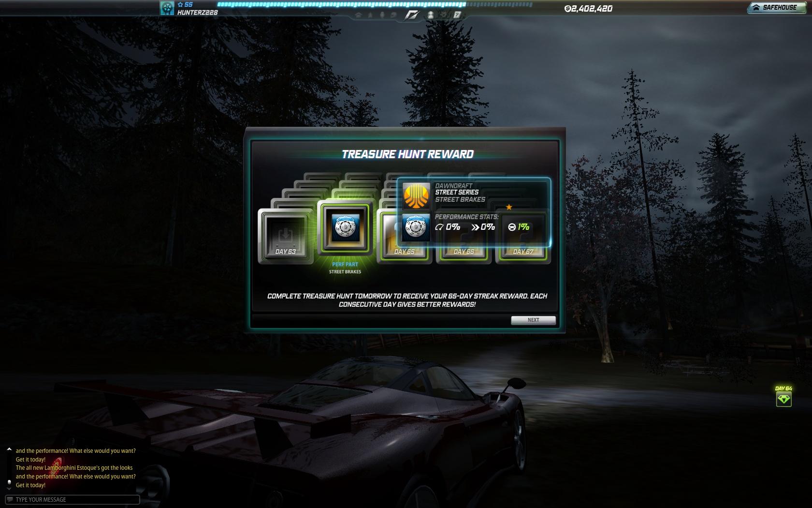Open the help question mark icon
812x508 pixels.
tap(457, 15)
